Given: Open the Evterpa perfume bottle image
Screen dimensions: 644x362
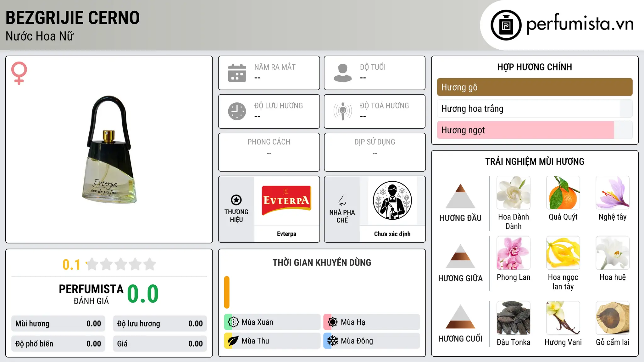Looking at the screenshot, I should 109,150.
